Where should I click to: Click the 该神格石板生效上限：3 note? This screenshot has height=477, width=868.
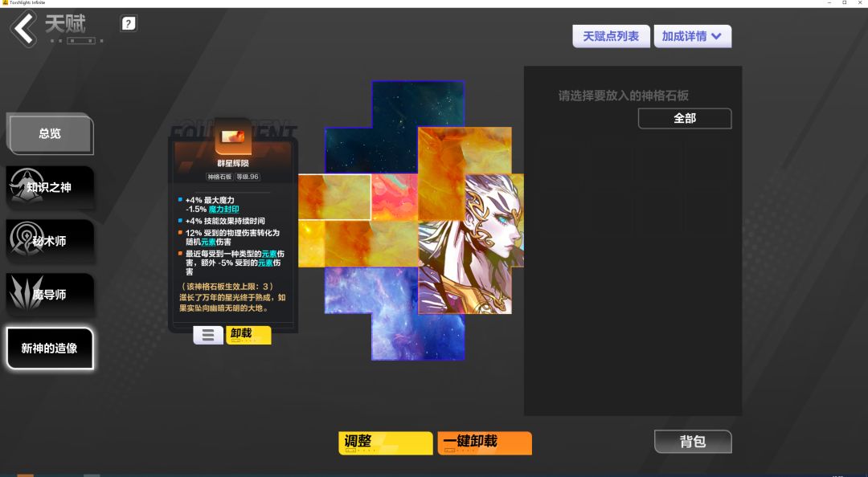pos(227,287)
